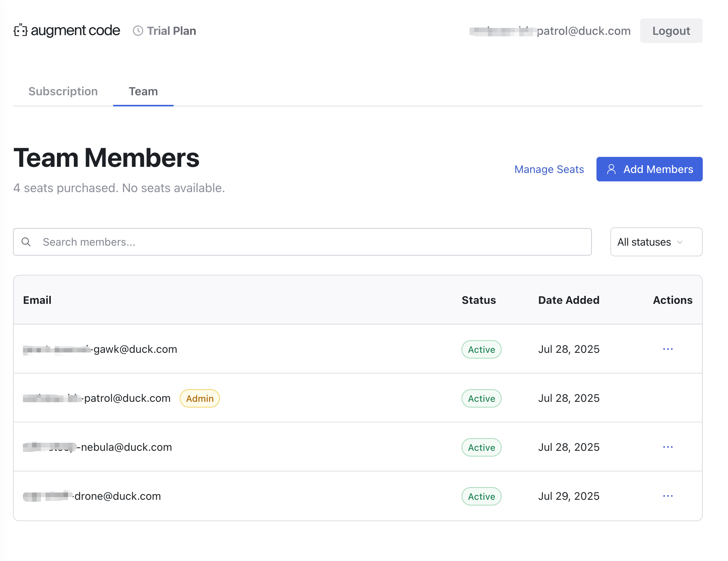Screen dimensions: 728x561
Task: Click the Actions column header
Action: (673, 300)
